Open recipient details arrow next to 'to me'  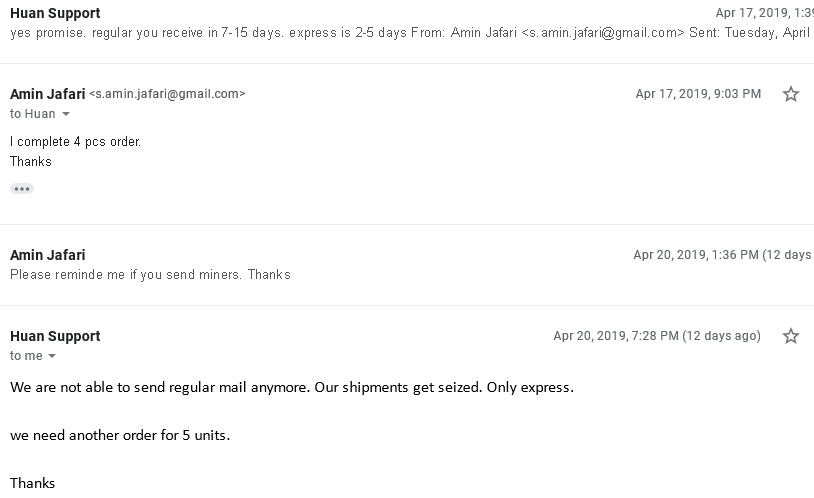[x=52, y=357]
